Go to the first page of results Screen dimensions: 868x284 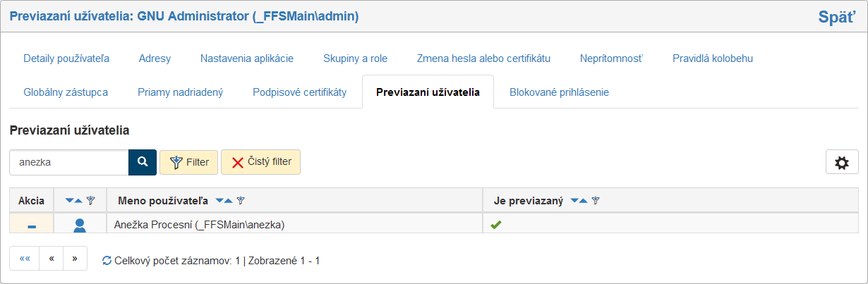[25, 259]
